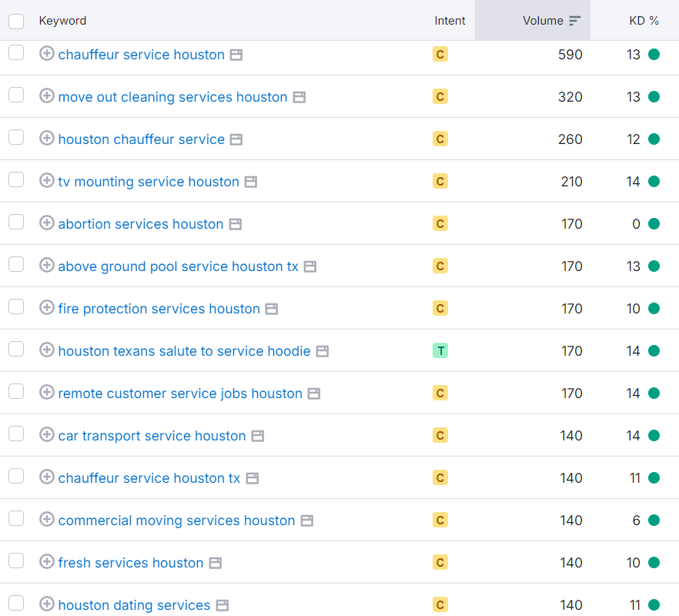Tick remote customer service jobs houston checkbox
679x616 pixels.
(x=16, y=391)
